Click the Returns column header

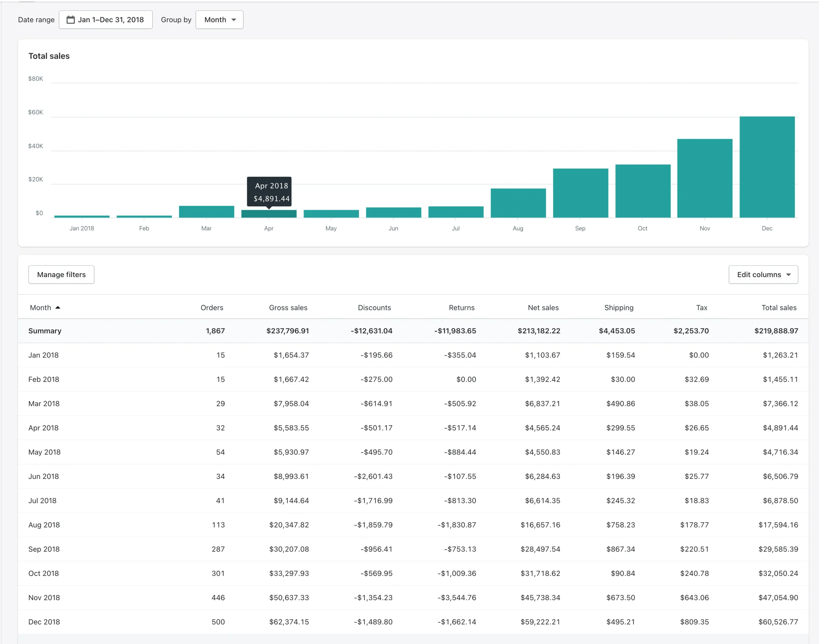pos(462,307)
